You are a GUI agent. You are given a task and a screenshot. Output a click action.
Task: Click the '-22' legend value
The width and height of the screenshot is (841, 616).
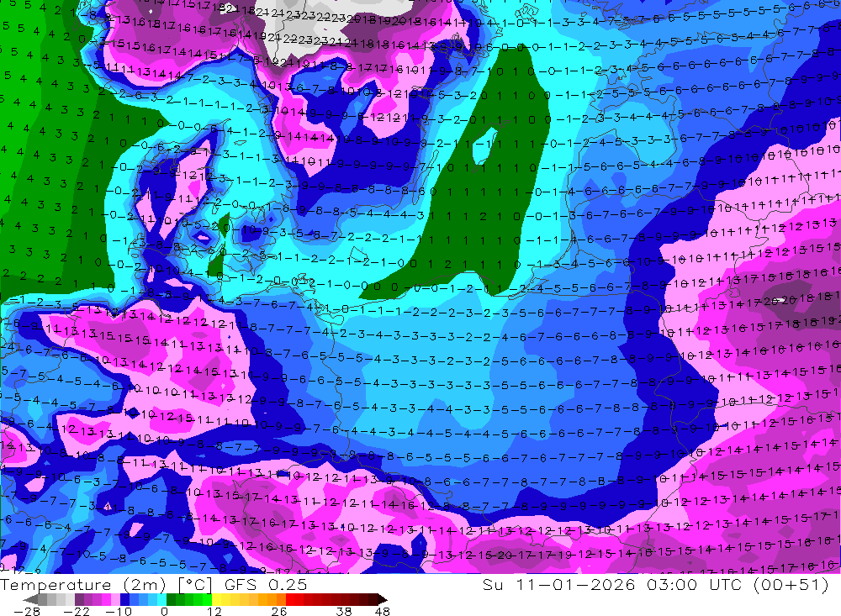(x=77, y=612)
